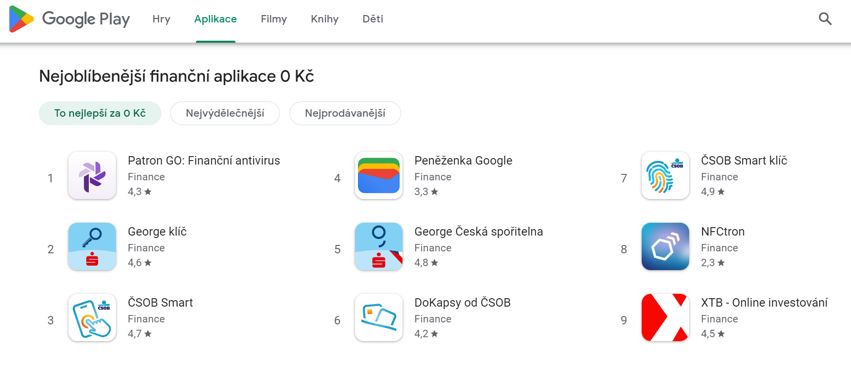Click the ČSOB Smart klíč fingerprint icon
The width and height of the screenshot is (851, 370).
[x=665, y=176]
